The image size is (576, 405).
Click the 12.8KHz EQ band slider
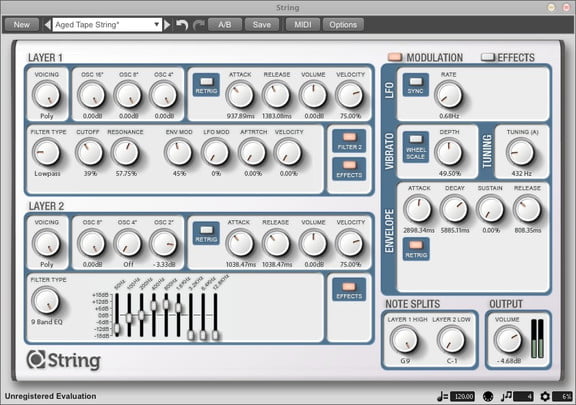[216, 316]
